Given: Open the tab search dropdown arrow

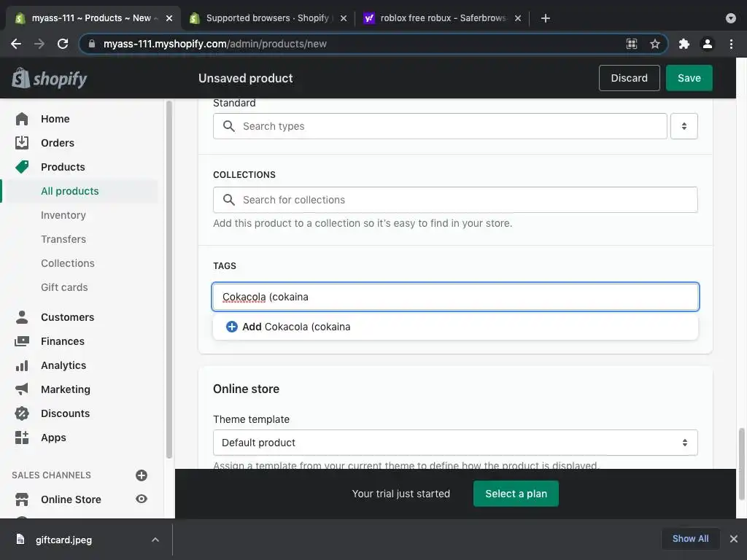Looking at the screenshot, I should tap(730, 18).
